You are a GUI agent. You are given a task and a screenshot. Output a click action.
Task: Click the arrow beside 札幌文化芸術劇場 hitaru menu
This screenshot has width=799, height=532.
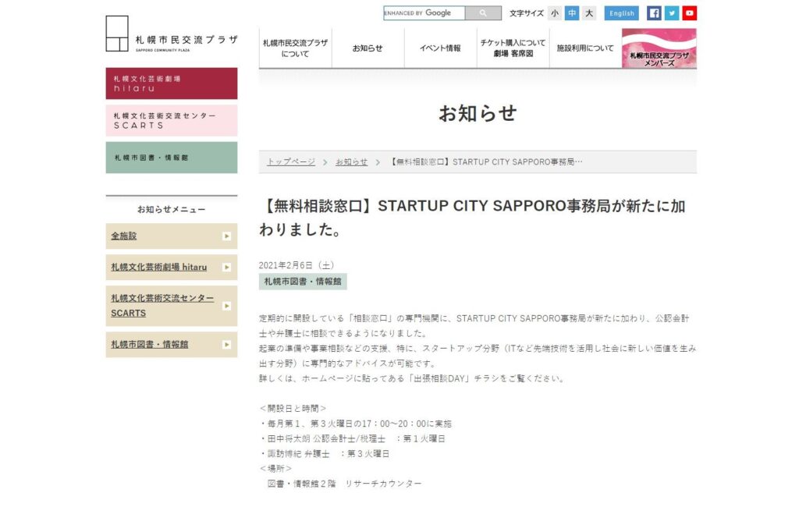pos(227,267)
